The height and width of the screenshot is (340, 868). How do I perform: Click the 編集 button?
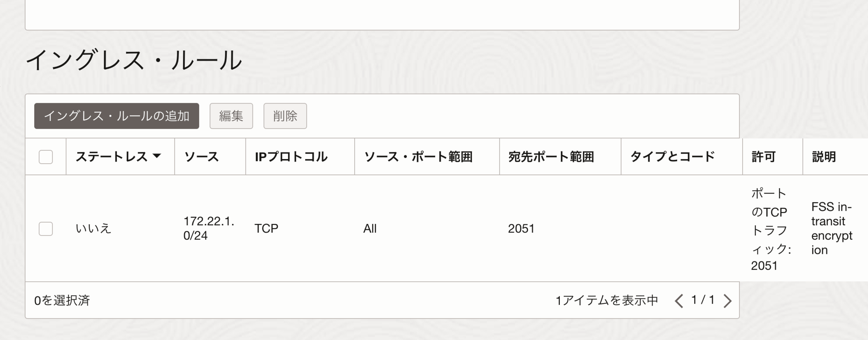231,116
